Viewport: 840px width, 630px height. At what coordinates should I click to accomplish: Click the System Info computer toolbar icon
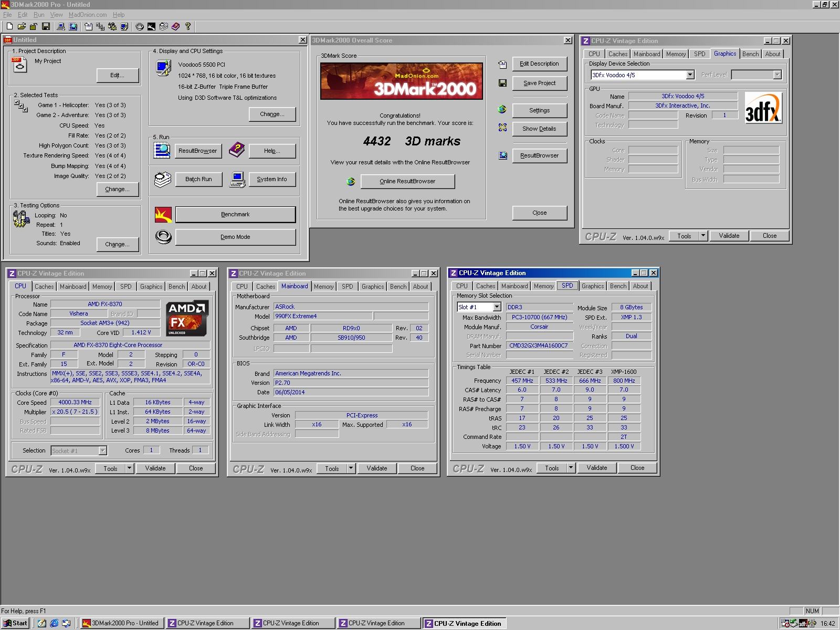[61, 26]
